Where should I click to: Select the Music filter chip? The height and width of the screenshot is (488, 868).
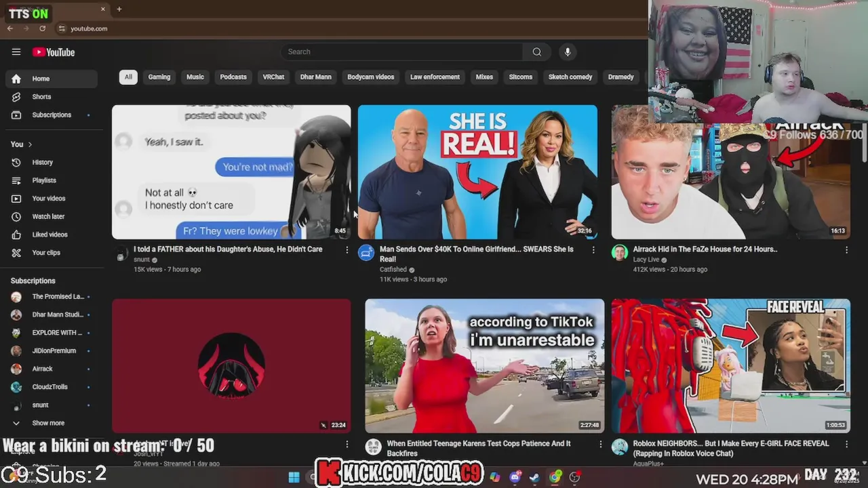(195, 77)
